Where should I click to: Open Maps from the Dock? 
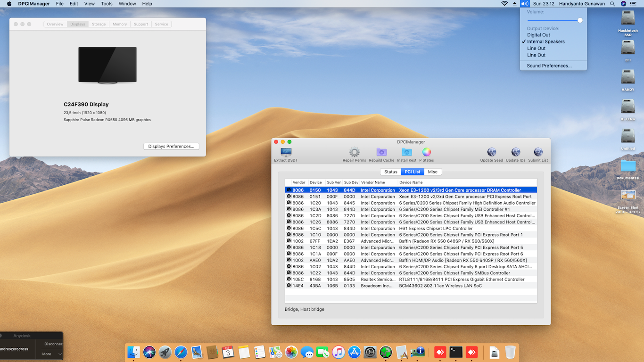pos(275,352)
